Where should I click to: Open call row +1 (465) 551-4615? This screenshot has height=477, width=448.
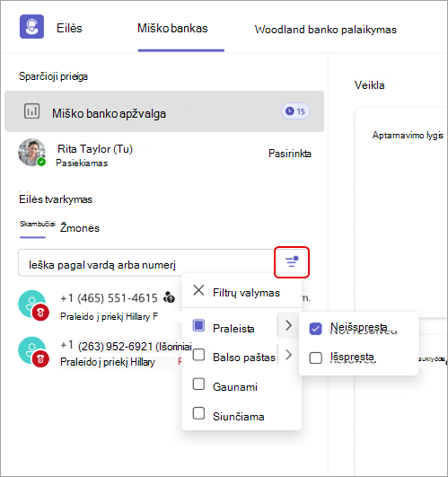[x=101, y=305]
